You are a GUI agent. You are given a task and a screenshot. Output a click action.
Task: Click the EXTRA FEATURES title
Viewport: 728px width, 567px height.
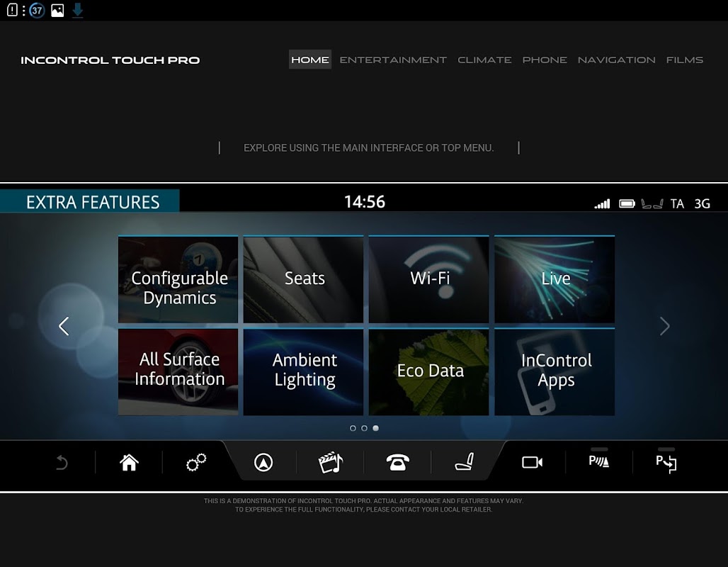[x=93, y=202]
